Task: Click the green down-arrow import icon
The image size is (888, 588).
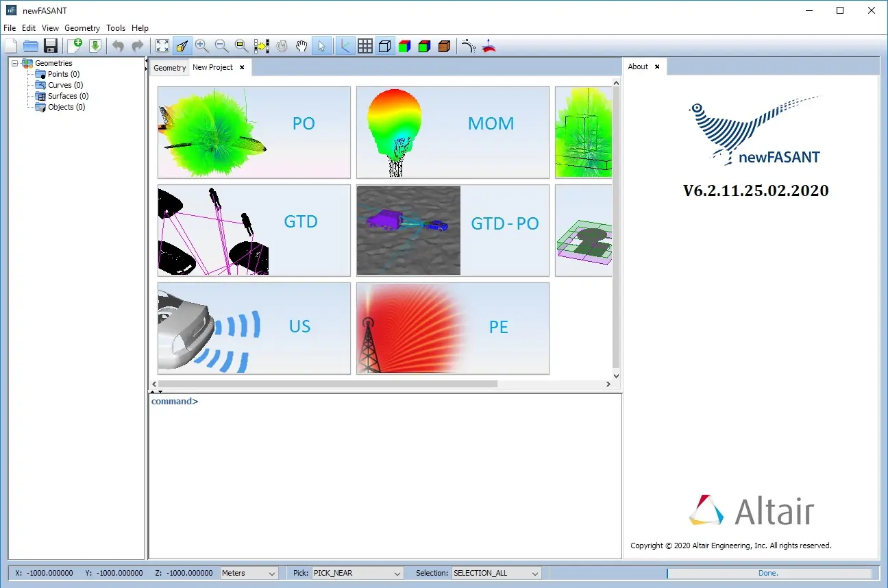Action: coord(95,46)
